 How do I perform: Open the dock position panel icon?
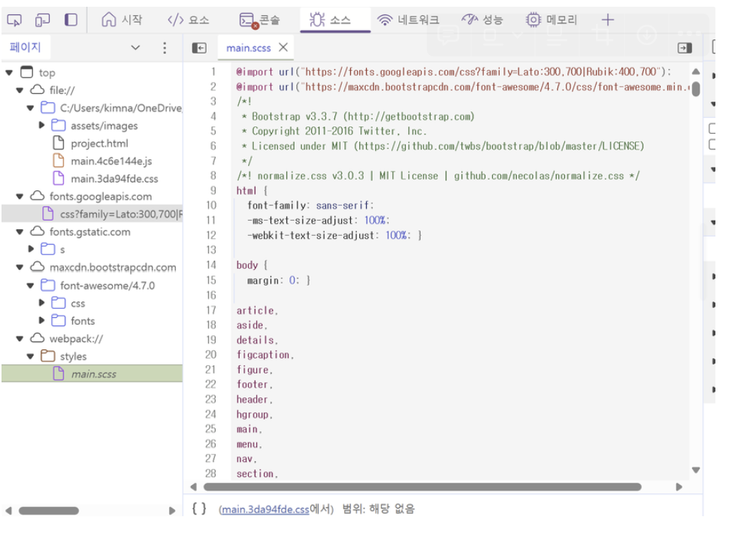70,19
